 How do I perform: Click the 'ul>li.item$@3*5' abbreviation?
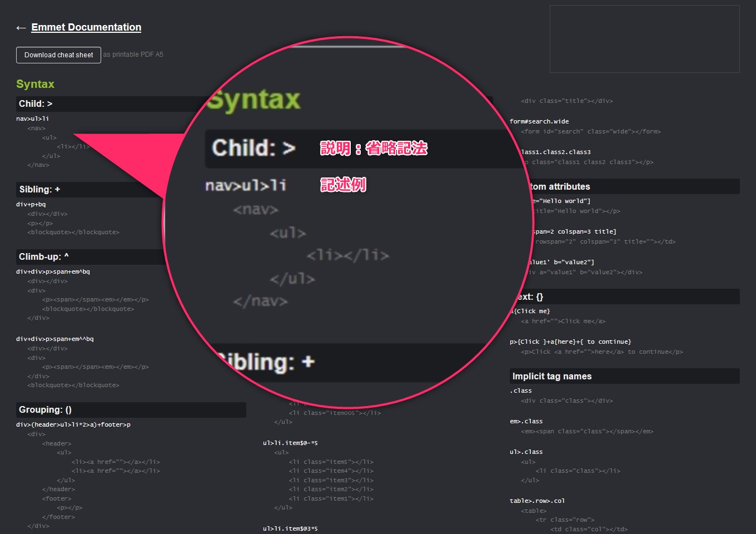[x=290, y=528]
